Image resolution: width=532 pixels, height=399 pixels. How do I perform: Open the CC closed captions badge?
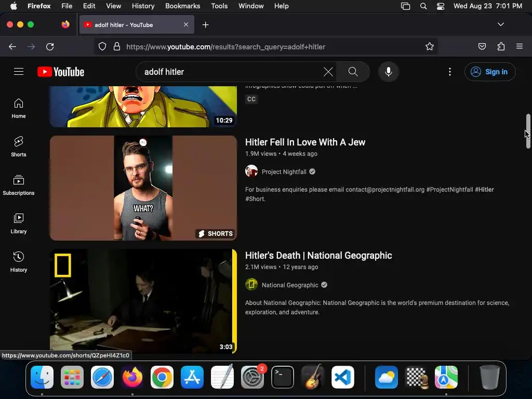(251, 99)
